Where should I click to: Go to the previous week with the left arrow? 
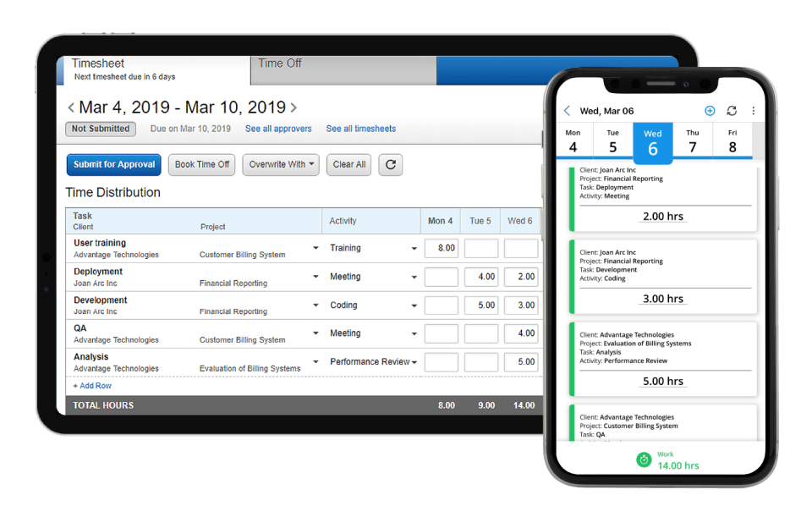pos(72,108)
